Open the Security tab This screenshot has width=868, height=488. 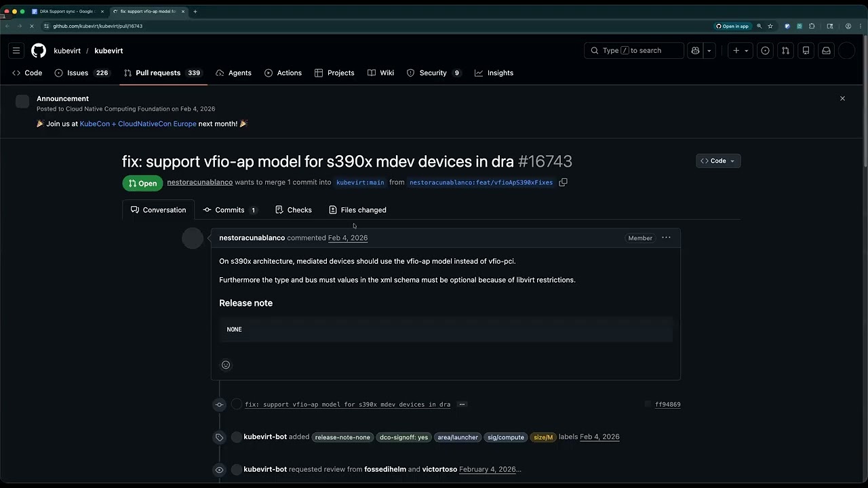pos(434,73)
